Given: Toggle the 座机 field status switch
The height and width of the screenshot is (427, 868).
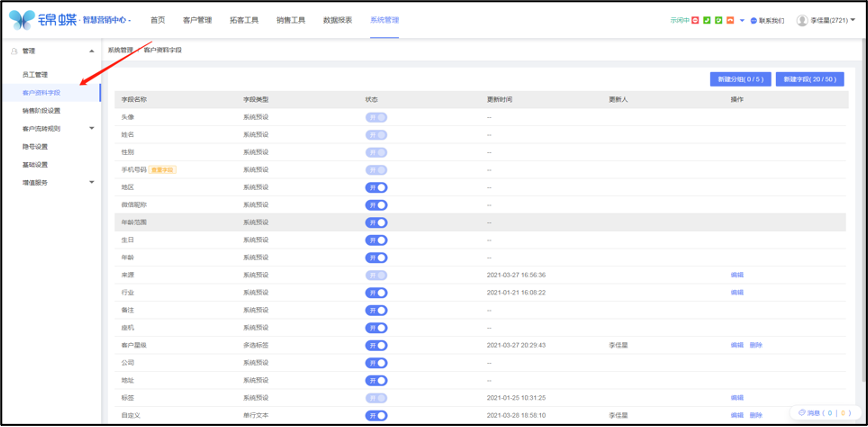Looking at the screenshot, I should (x=376, y=328).
